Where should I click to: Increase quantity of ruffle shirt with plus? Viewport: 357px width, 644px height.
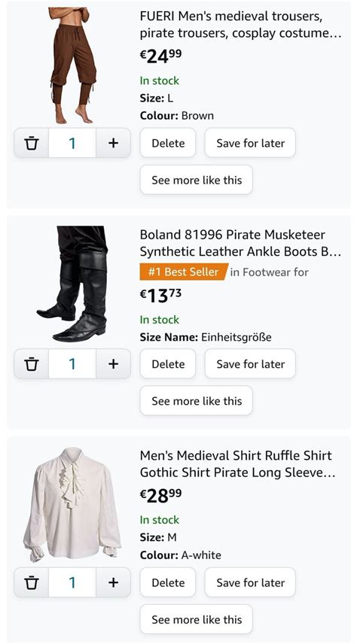point(113,582)
